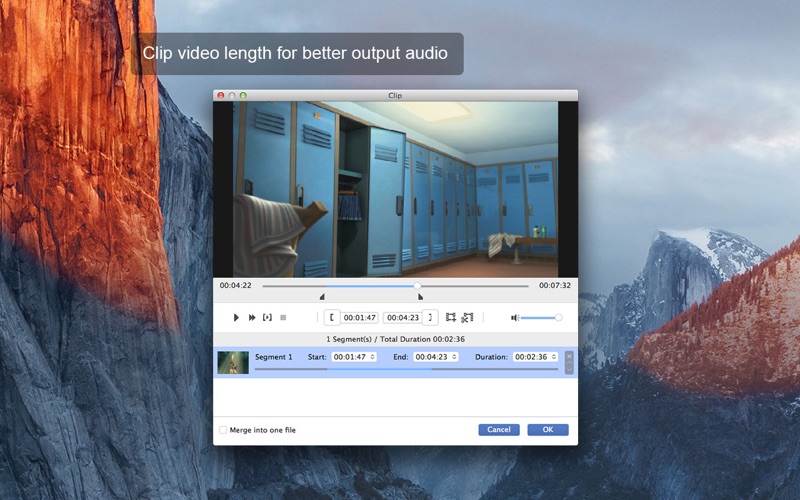The height and width of the screenshot is (500, 800).
Task: Click the scissors split segment icon
Action: pos(467,317)
